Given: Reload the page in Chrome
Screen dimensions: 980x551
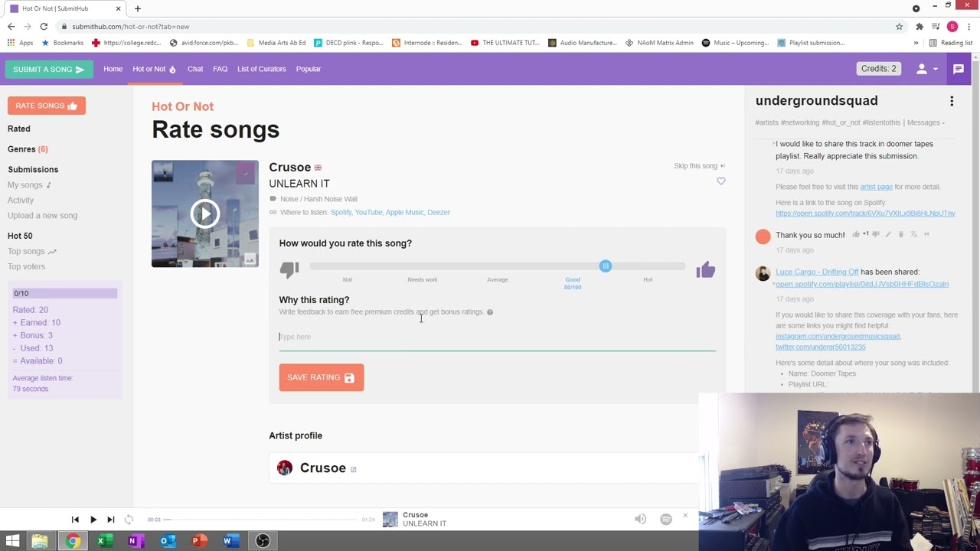Looking at the screenshot, I should tap(44, 26).
